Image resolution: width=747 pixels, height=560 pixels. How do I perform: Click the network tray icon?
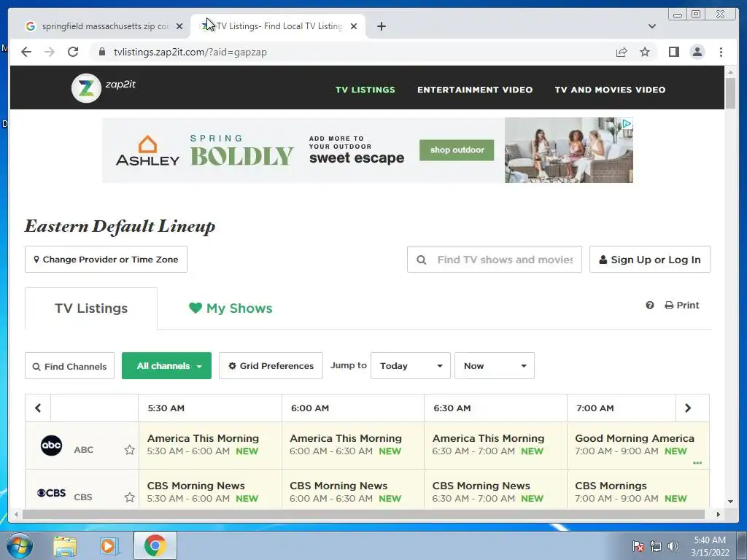point(656,546)
